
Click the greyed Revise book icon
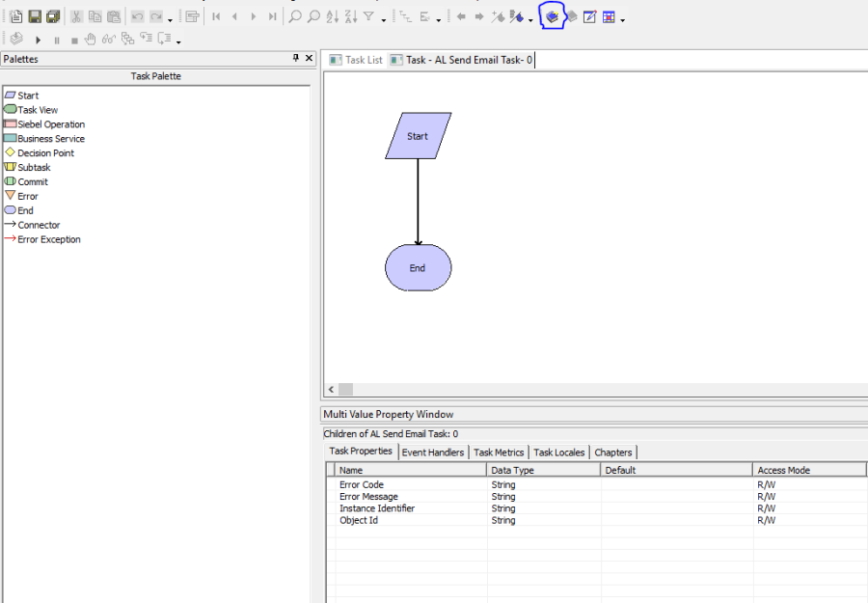[x=571, y=17]
